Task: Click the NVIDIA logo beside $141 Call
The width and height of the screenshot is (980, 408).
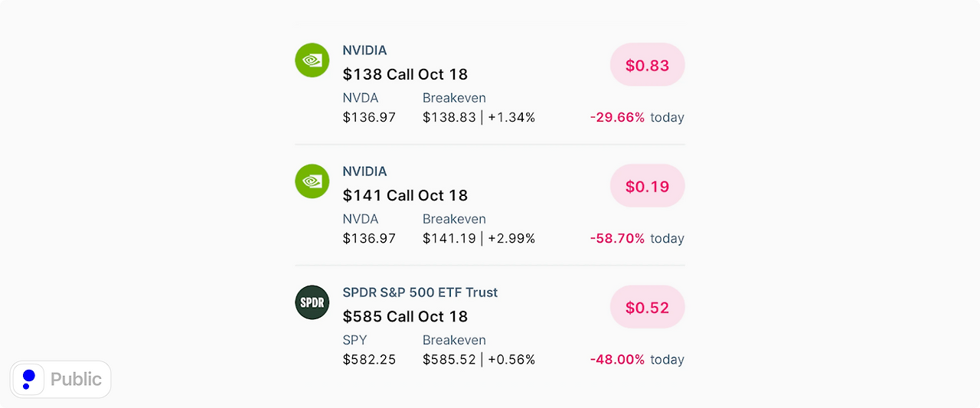Action: pos(312,181)
